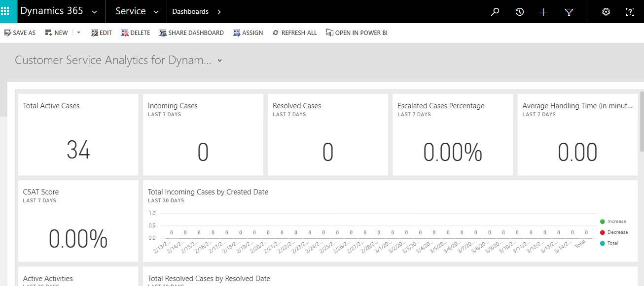
Task: Click the Assign icon
Action: (x=236, y=32)
